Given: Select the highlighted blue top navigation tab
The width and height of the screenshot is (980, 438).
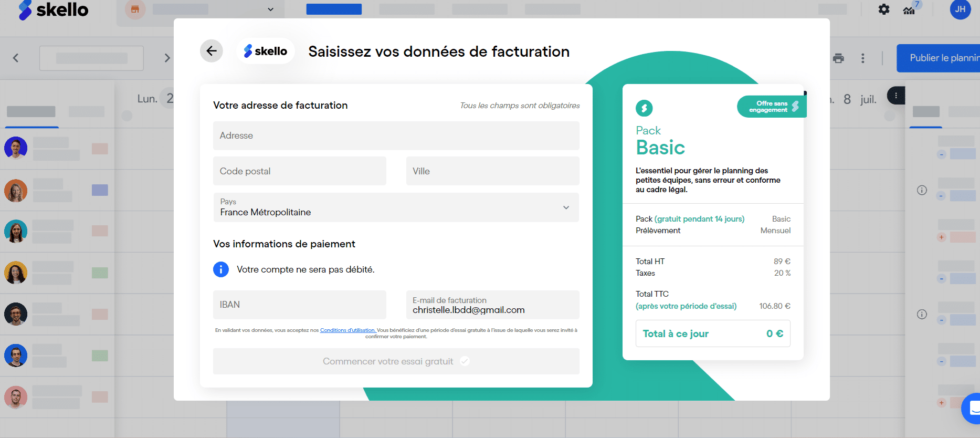Looking at the screenshot, I should pyautogui.click(x=334, y=9).
